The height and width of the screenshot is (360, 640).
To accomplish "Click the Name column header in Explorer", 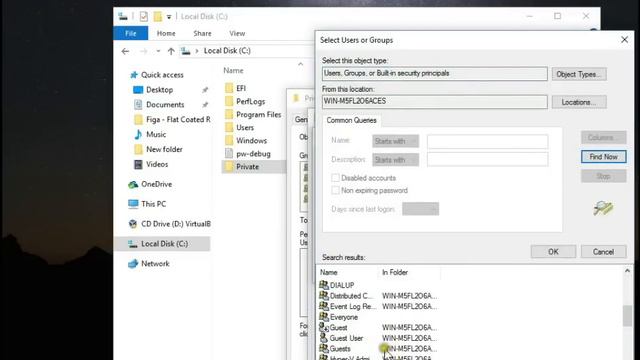I will (x=233, y=71).
